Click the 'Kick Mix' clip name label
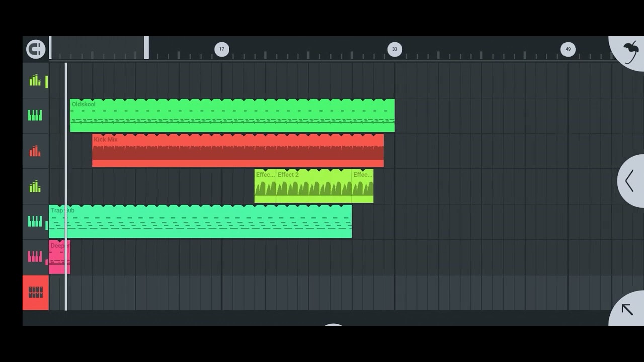The image size is (644, 362). coord(106,139)
